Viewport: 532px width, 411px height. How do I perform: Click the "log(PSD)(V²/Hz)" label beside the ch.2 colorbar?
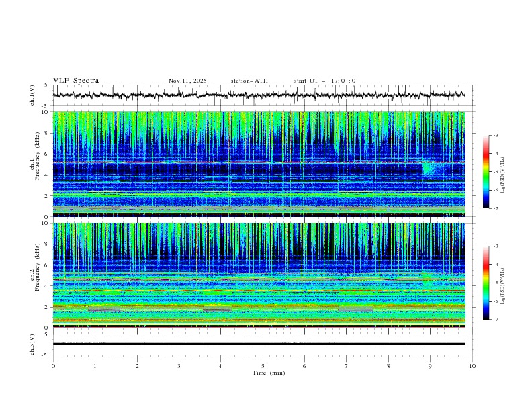(503, 286)
